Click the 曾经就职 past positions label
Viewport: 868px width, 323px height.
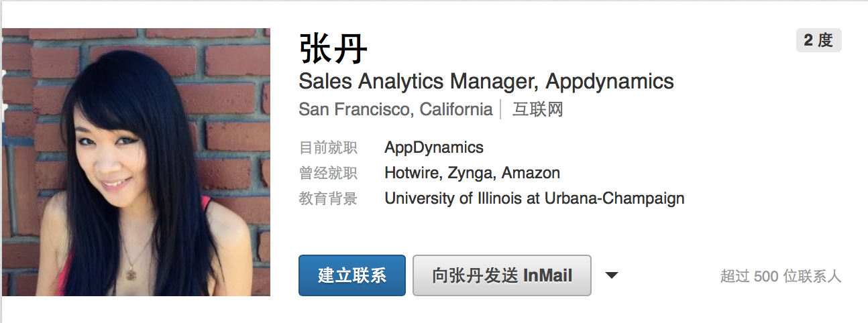coord(328,173)
